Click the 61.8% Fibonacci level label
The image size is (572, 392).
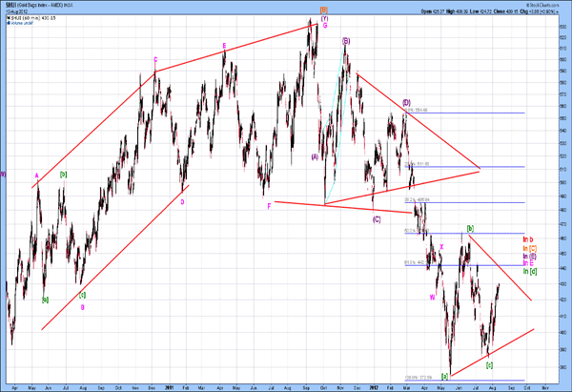(x=415, y=262)
